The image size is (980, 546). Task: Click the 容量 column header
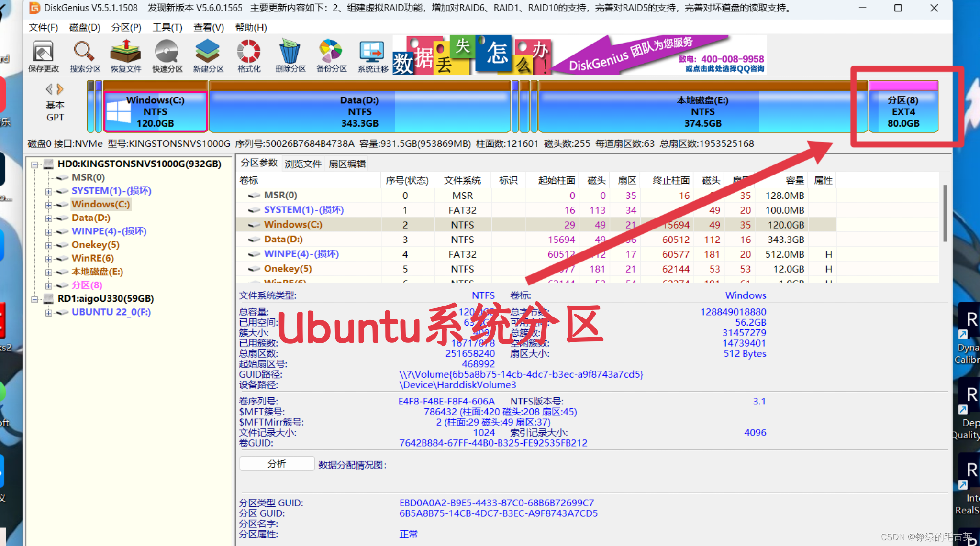[x=782, y=180]
